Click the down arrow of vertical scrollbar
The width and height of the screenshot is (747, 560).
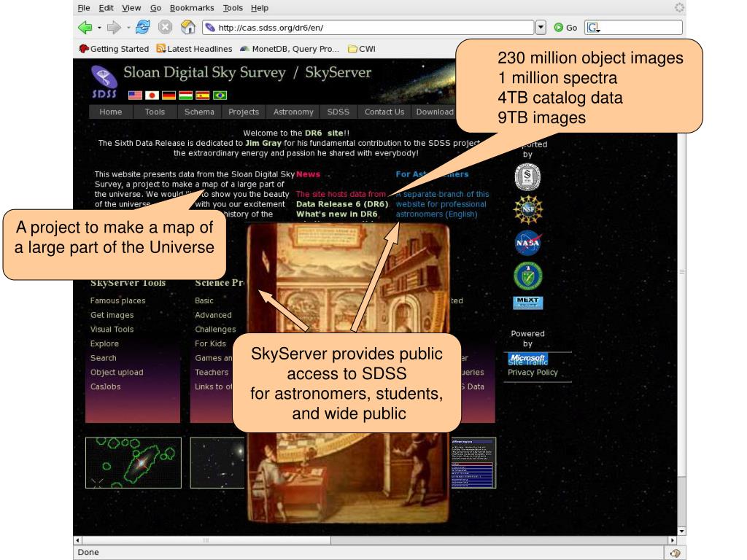(x=682, y=531)
